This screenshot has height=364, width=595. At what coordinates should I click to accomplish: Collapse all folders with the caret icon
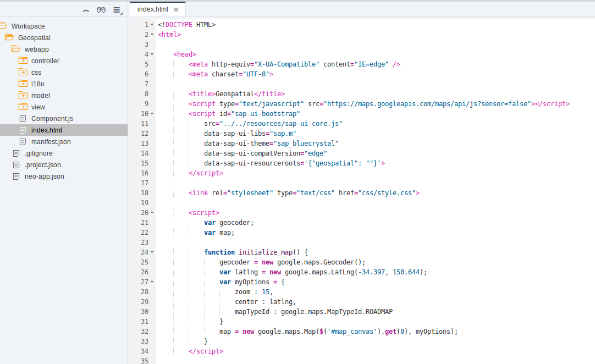click(x=86, y=10)
